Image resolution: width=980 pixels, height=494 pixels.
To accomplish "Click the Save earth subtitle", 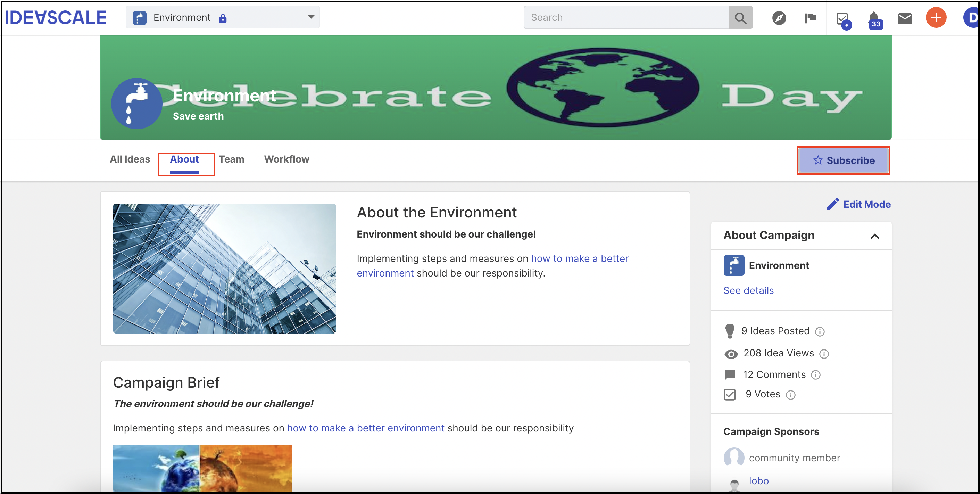I will tap(198, 116).
